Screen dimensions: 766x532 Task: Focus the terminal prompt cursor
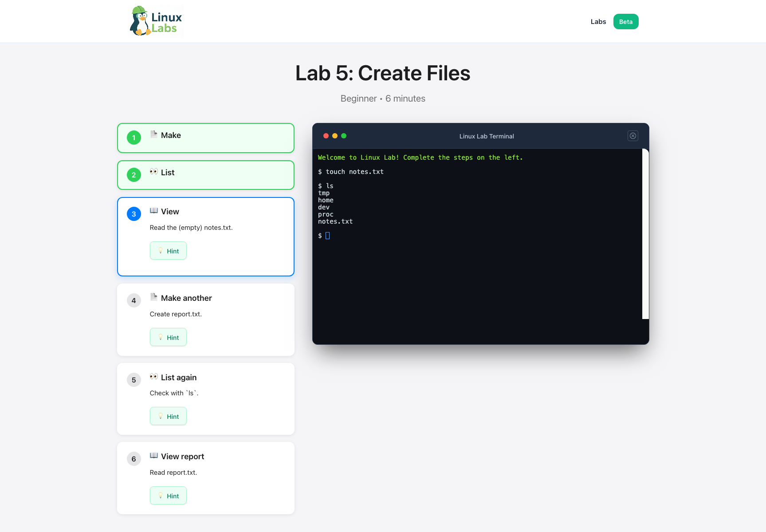click(327, 236)
